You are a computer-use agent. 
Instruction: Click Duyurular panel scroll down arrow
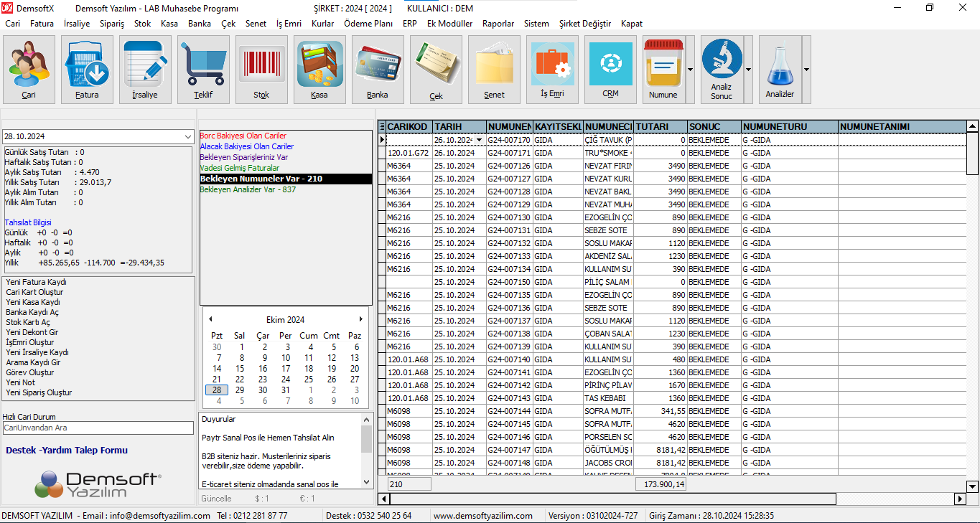[x=367, y=482]
